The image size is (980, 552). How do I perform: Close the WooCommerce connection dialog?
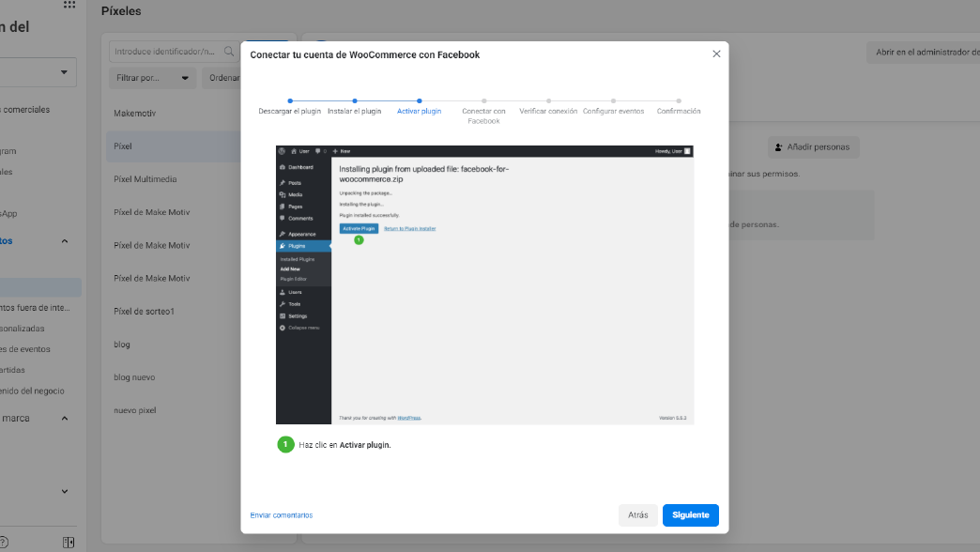(716, 54)
